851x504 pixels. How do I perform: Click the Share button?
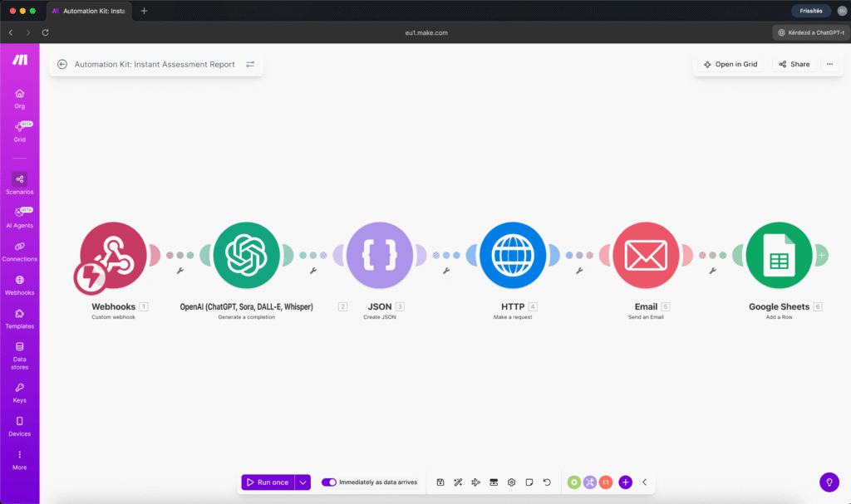[793, 64]
